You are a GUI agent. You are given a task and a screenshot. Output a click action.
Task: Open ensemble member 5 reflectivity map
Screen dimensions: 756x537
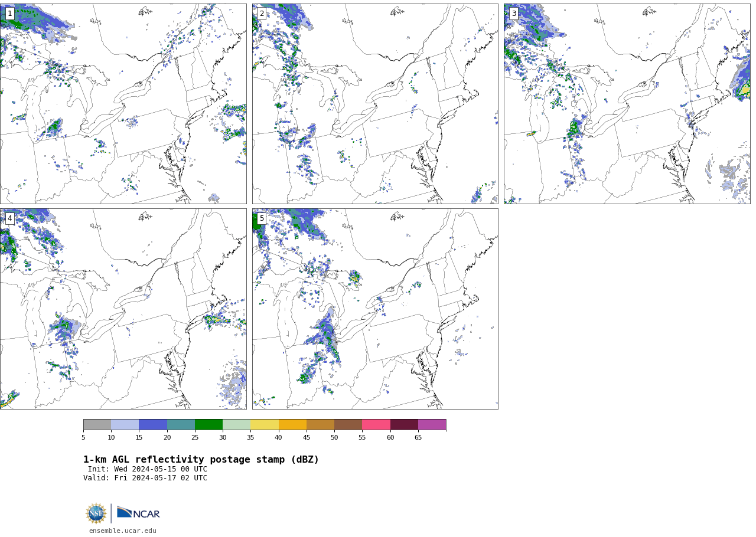point(375,309)
